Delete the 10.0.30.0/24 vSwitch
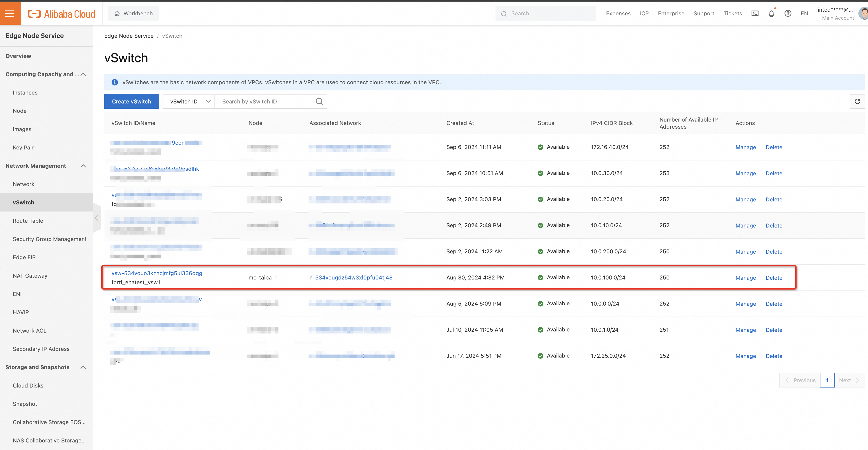 (x=774, y=173)
